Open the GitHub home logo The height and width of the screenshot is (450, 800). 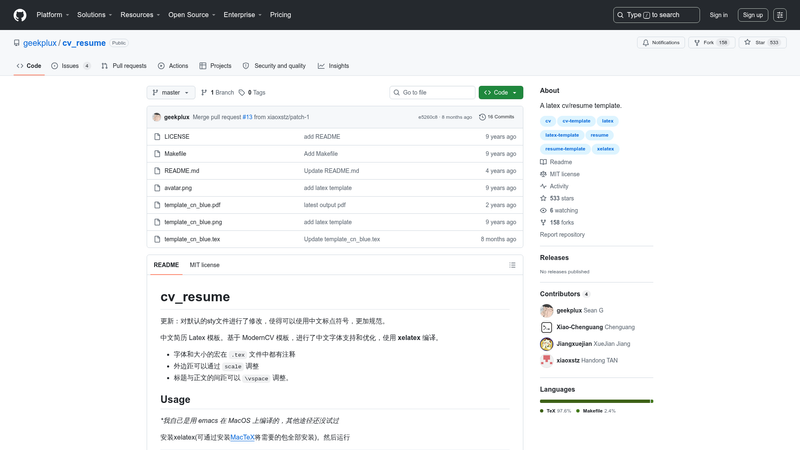[20, 15]
